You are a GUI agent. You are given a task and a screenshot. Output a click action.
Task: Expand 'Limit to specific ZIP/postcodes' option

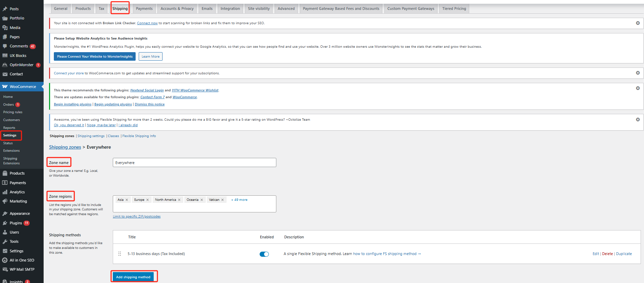[137, 217]
